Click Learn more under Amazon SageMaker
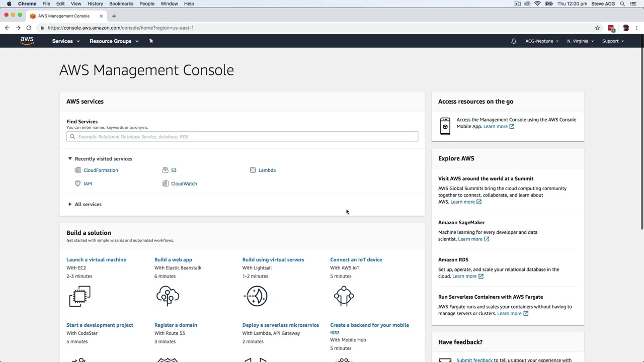 pos(473,239)
